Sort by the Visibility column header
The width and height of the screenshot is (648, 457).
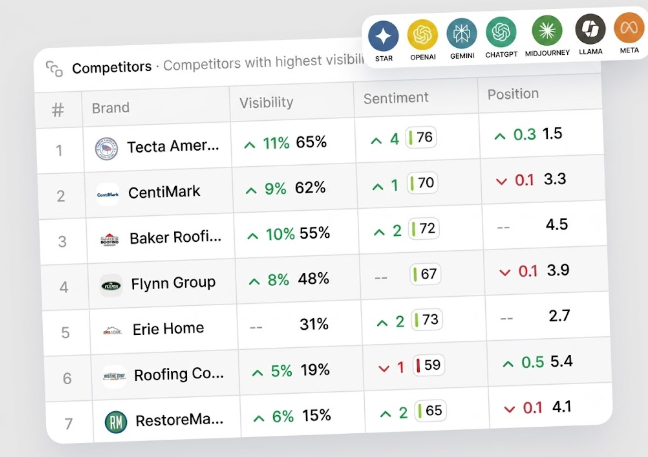click(x=266, y=102)
